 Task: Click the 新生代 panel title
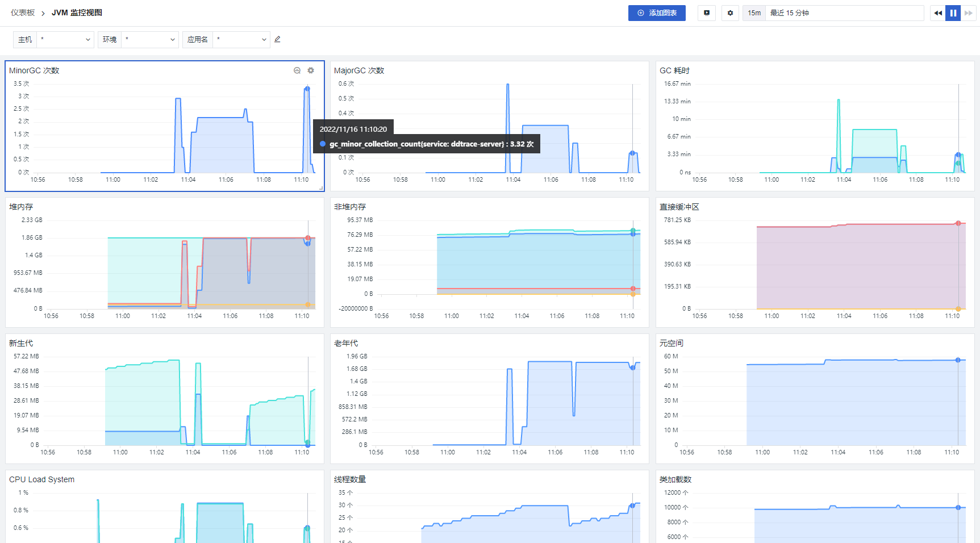point(21,343)
